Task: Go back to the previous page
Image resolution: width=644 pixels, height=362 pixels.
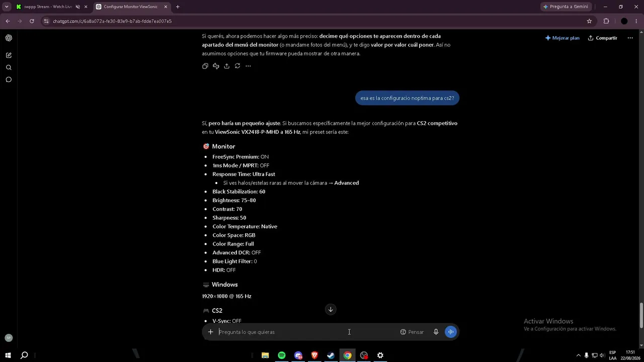Action: [8, 21]
